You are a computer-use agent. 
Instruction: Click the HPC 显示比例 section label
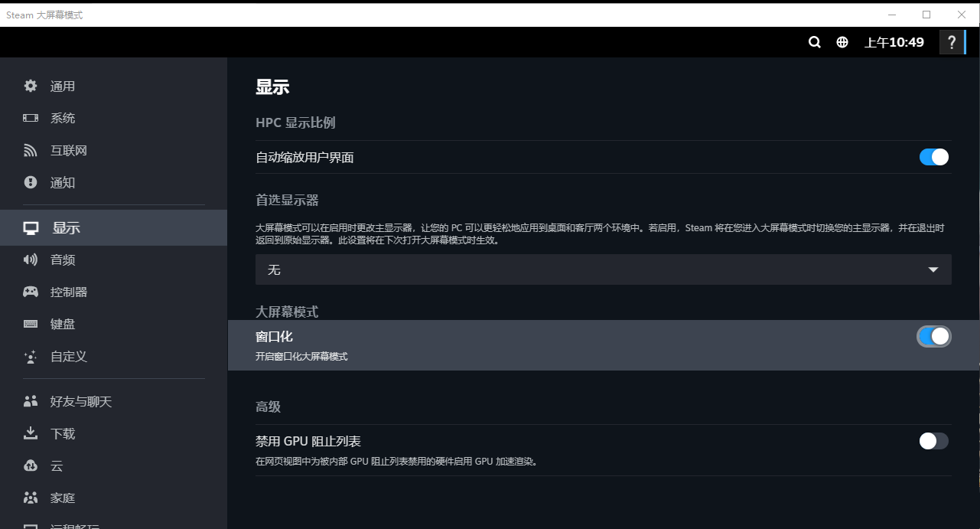click(x=295, y=122)
